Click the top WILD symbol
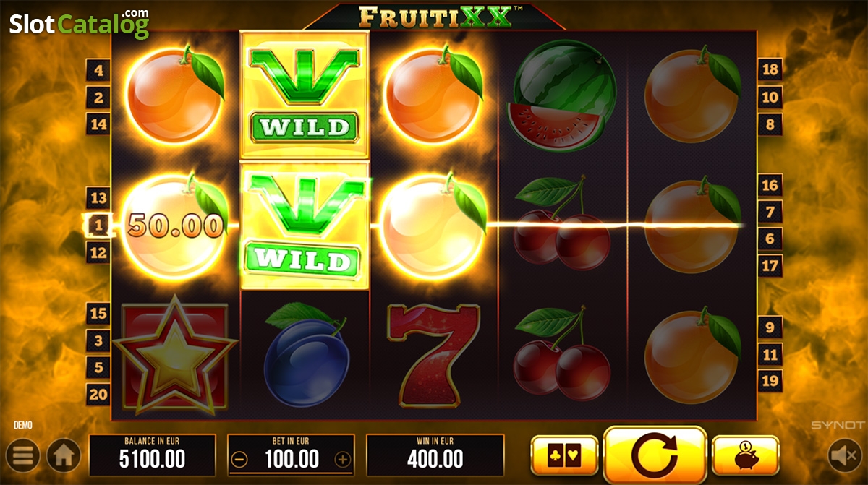 [x=305, y=96]
